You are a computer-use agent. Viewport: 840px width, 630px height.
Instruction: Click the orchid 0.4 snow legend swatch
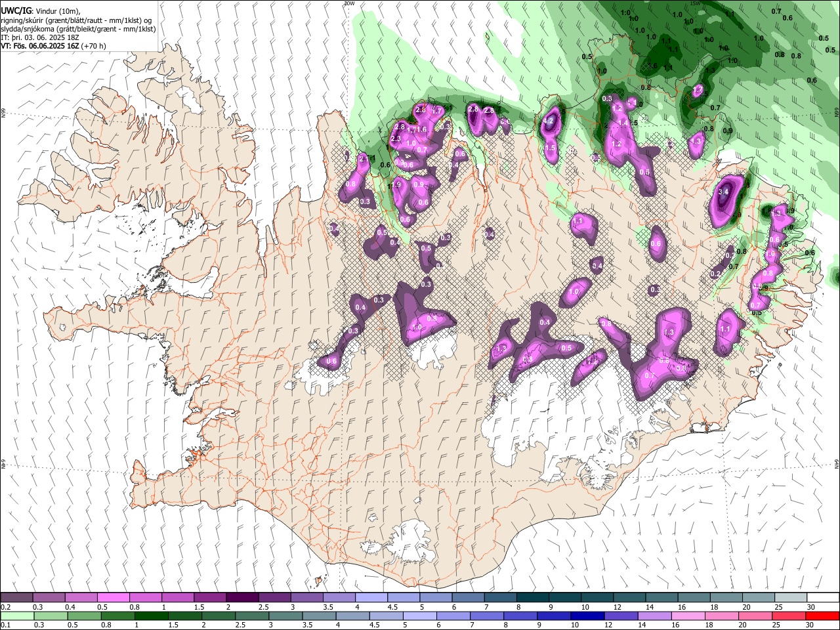click(81, 598)
